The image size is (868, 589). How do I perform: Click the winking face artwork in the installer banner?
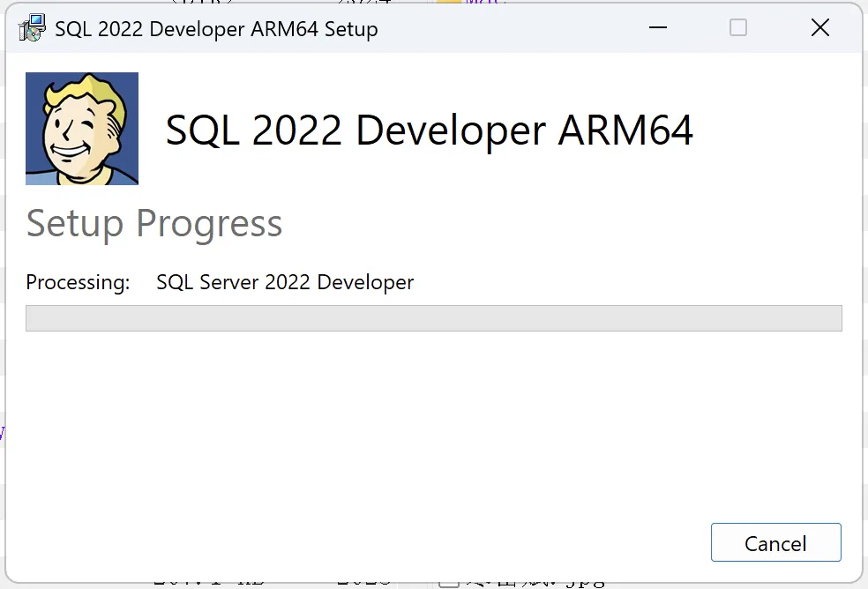[82, 128]
